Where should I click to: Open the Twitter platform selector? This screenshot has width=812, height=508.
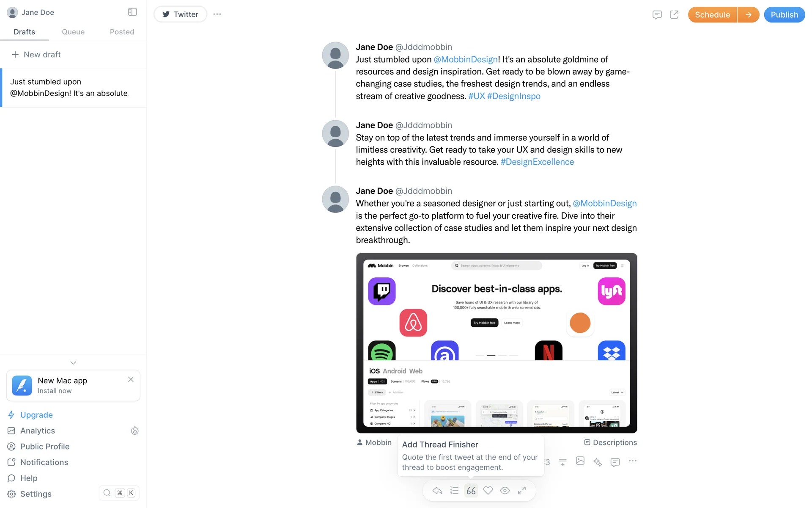point(181,14)
